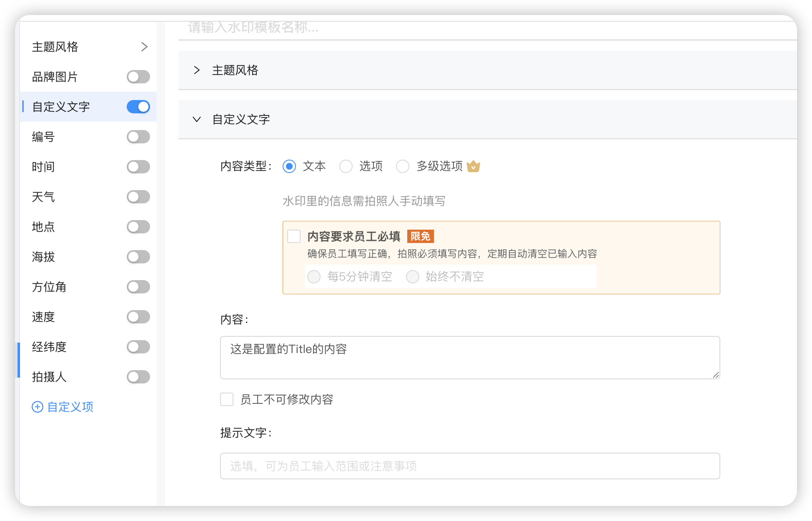This screenshot has height=521, width=812.
Task: Click the crown icon beside 多级选项
Action: 473,166
